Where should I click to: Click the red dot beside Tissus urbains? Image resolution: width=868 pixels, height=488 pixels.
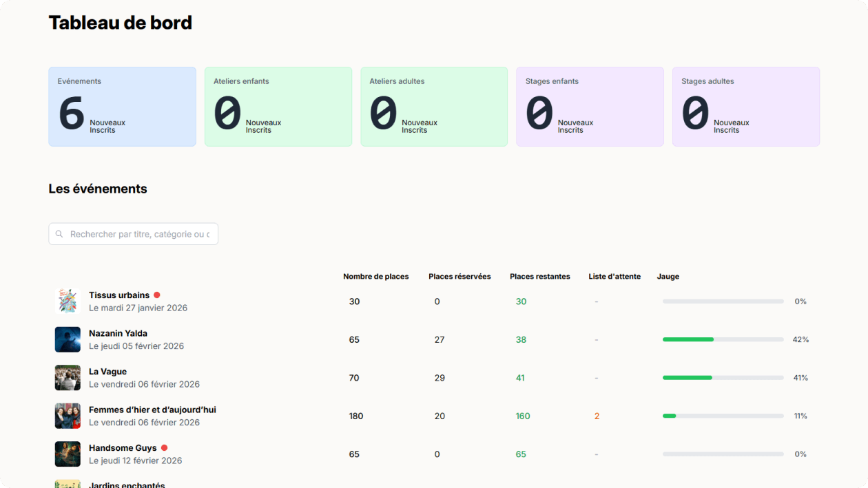tap(157, 295)
